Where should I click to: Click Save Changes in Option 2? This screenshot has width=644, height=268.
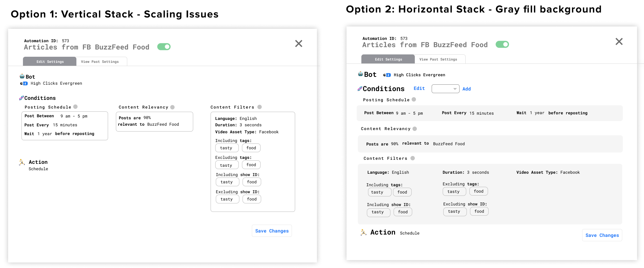[x=602, y=235]
